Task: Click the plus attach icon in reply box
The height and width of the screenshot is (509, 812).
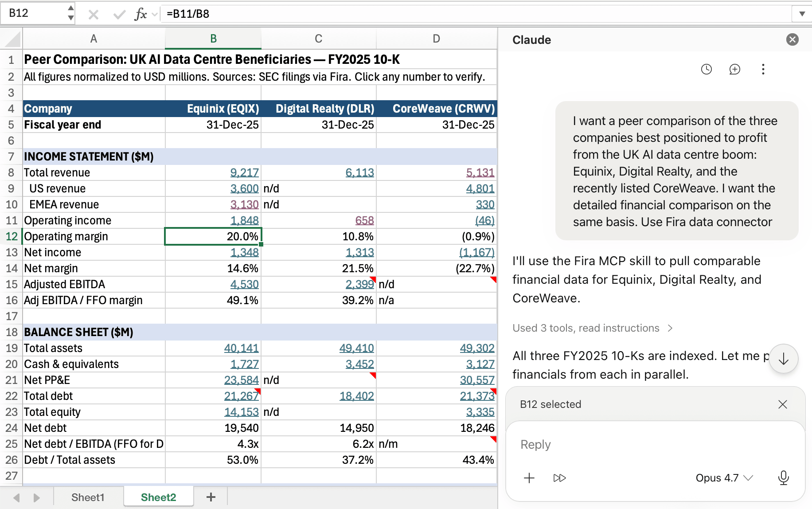Action: click(529, 478)
